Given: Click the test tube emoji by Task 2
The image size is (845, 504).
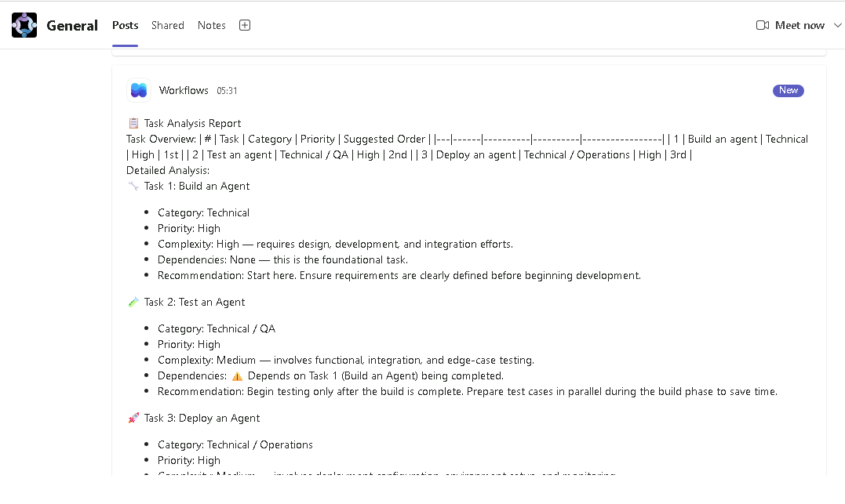Looking at the screenshot, I should point(133,302).
